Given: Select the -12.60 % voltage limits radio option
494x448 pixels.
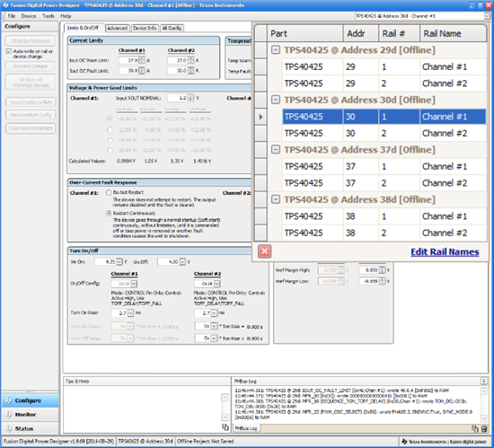Looking at the screenshot, I should [x=110, y=129].
